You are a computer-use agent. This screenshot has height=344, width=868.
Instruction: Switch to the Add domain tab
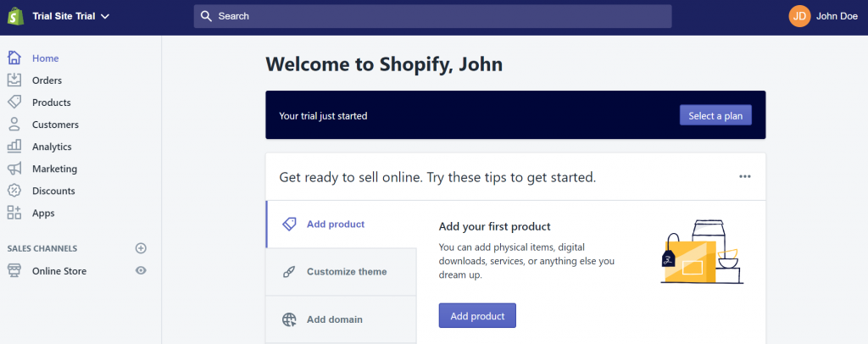point(341,319)
